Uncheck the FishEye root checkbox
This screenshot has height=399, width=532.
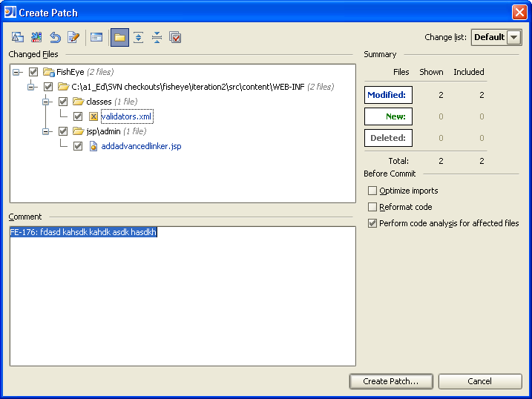pos(33,72)
